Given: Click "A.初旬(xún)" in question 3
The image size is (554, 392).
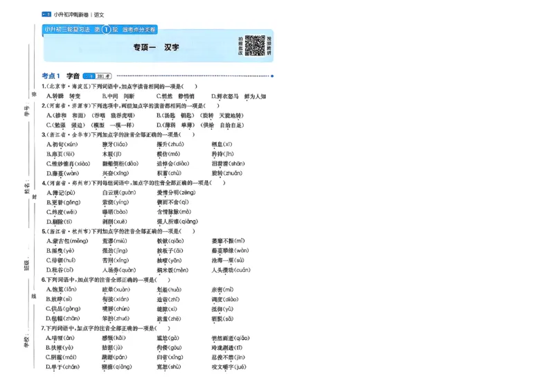Looking at the screenshot, I should pyautogui.click(x=62, y=144).
